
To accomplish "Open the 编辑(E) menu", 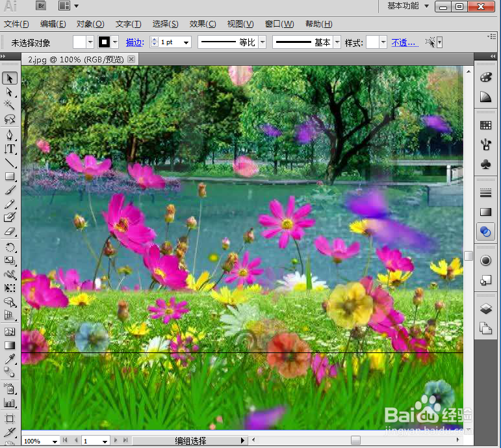I will coord(53,24).
